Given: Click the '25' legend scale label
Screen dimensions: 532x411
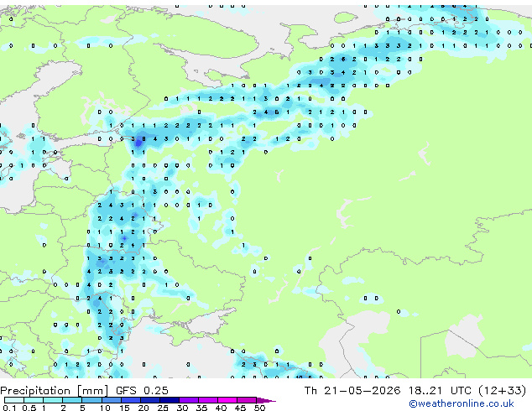Looking at the screenshot, I should click(x=163, y=408).
